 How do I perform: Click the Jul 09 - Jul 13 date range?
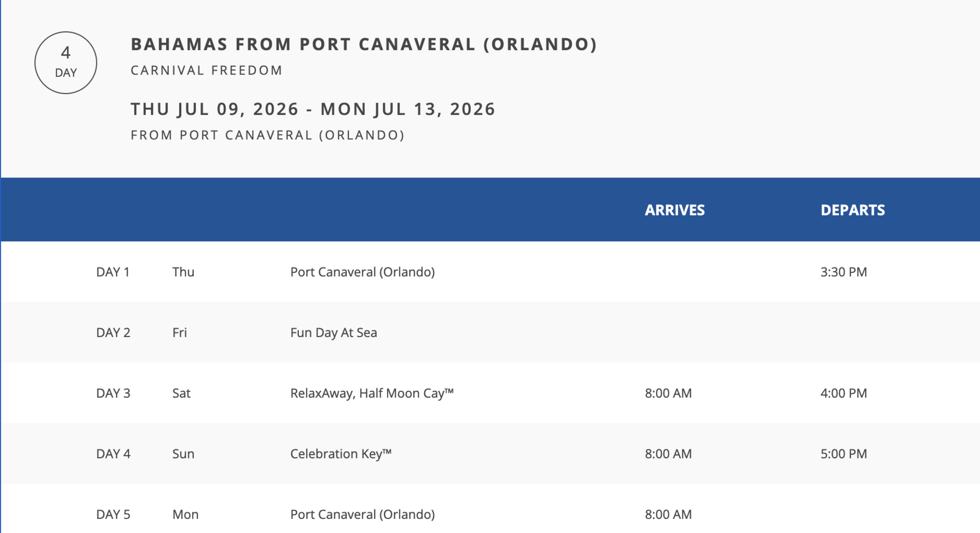pyautogui.click(x=313, y=109)
